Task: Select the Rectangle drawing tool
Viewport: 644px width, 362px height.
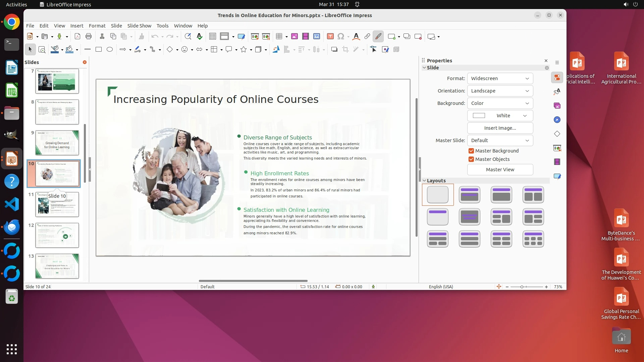Action: (x=99, y=50)
